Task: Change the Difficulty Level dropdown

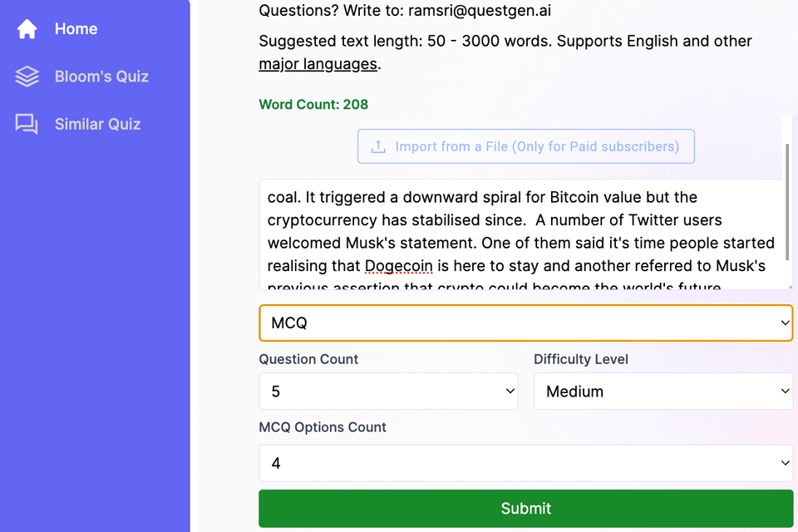Action: click(663, 392)
